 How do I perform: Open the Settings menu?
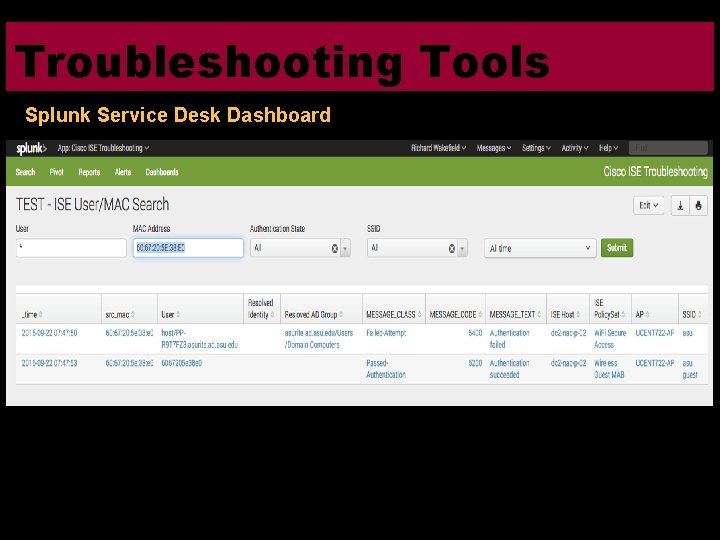pyautogui.click(x=536, y=148)
